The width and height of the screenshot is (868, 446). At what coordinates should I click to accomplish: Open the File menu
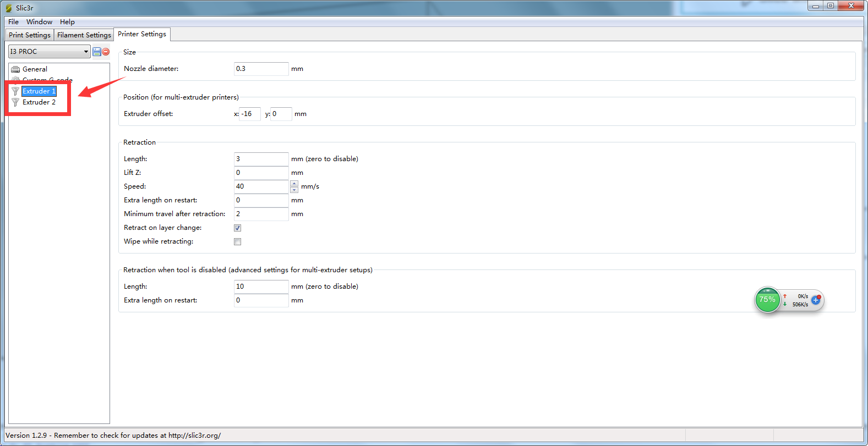14,22
